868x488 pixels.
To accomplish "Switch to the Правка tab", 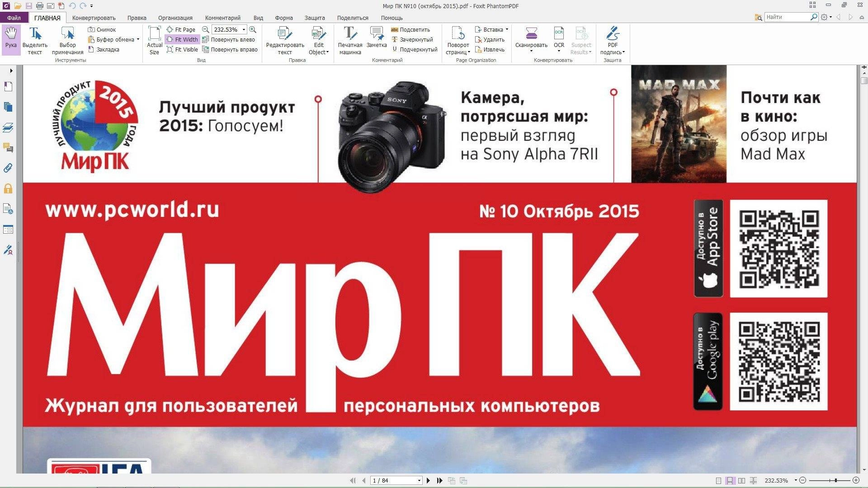I will pos(137,18).
